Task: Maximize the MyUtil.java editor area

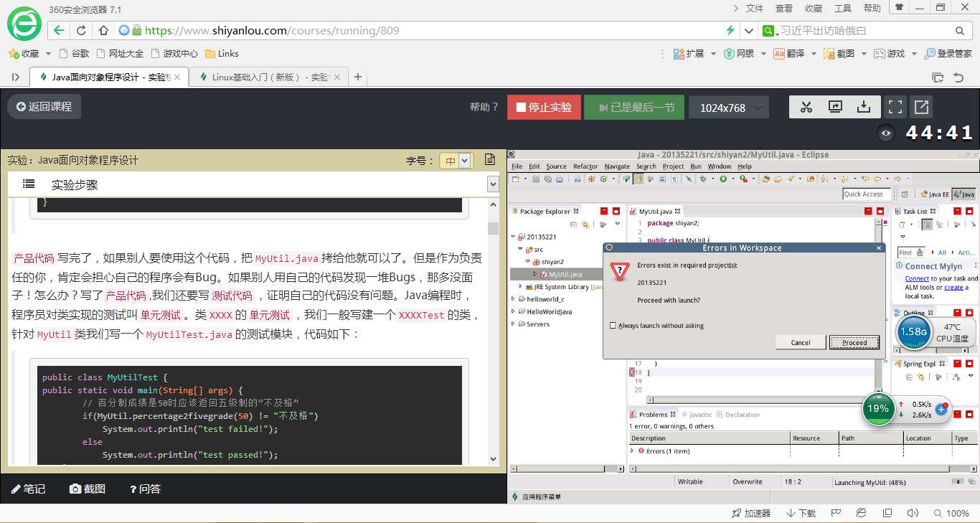Action: 882,211
